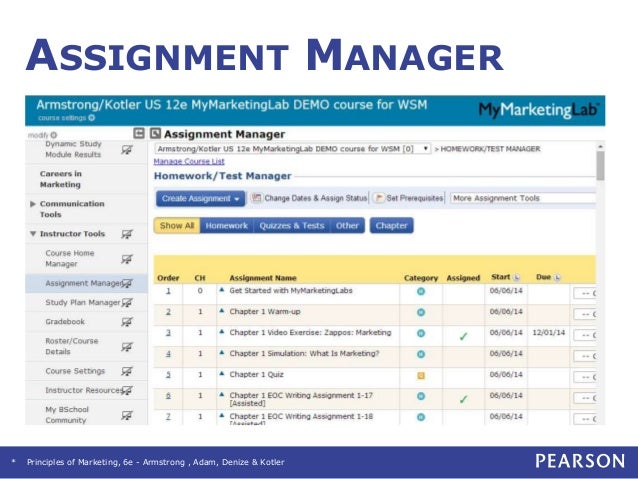Open actions dropdown for Chapter 1 Quiz row
This screenshot has width=638, height=479.
click(585, 377)
